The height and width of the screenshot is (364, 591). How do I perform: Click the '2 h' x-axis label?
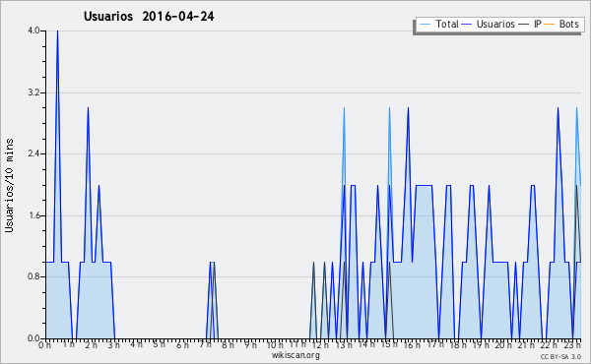tap(92, 344)
